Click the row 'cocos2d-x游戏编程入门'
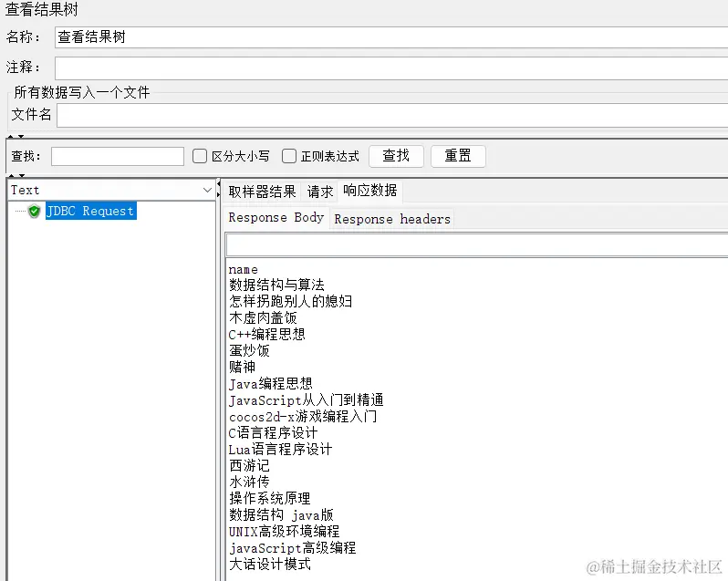This screenshot has width=728, height=581. pos(303,416)
